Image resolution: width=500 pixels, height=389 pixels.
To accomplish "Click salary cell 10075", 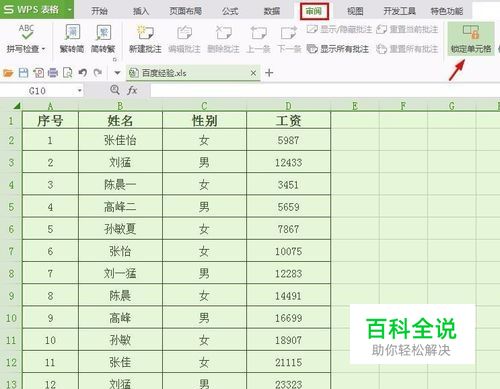I will (289, 251).
